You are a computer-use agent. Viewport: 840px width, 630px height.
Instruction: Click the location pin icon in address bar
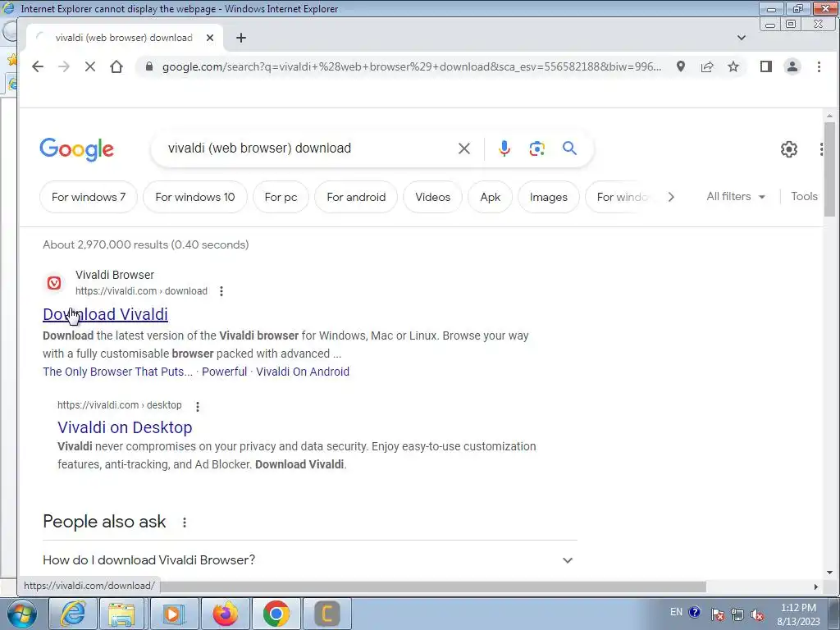tap(680, 66)
